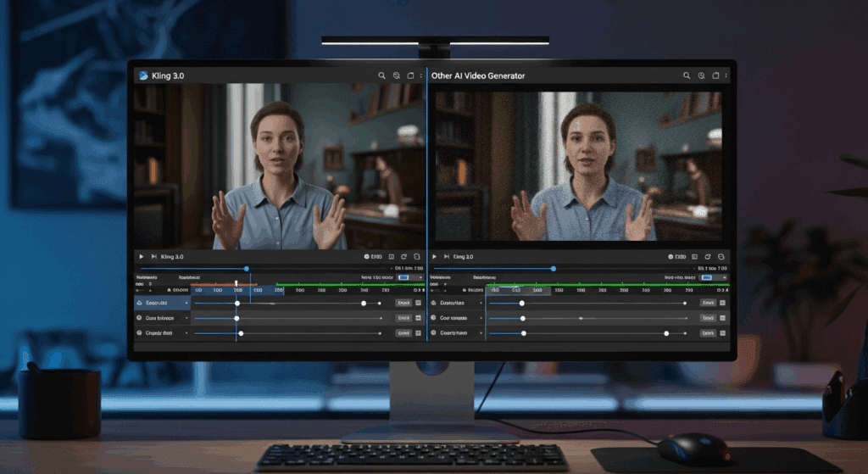Click square icon ending top track in right panel
Screen dimensions: 868x474
pyautogui.click(x=722, y=303)
